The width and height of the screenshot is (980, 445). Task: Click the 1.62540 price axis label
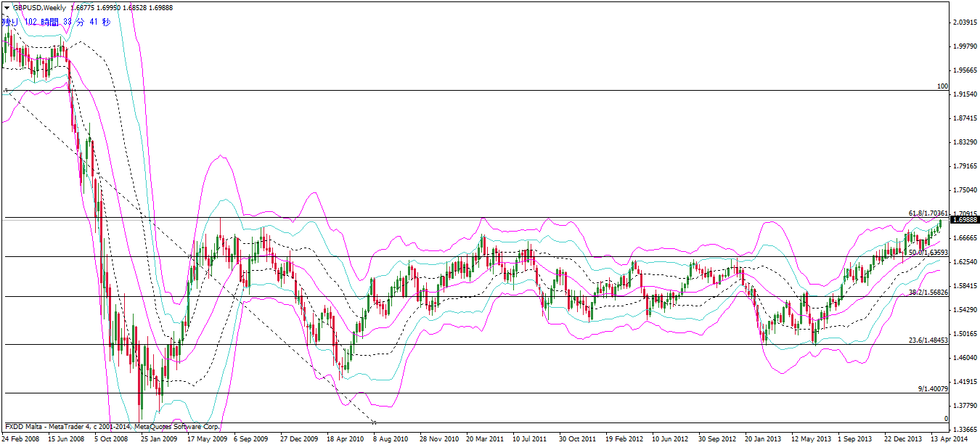pos(965,262)
